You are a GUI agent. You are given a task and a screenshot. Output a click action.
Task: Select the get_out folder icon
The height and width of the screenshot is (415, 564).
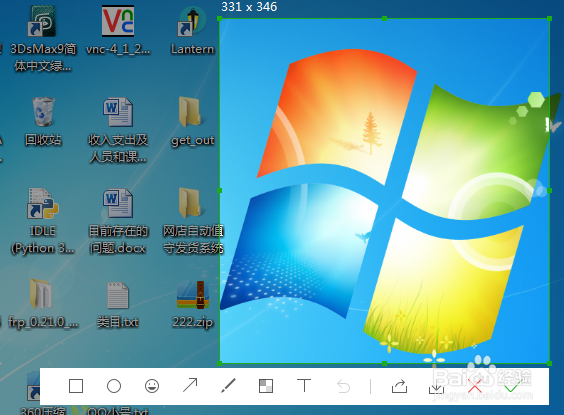(192, 122)
